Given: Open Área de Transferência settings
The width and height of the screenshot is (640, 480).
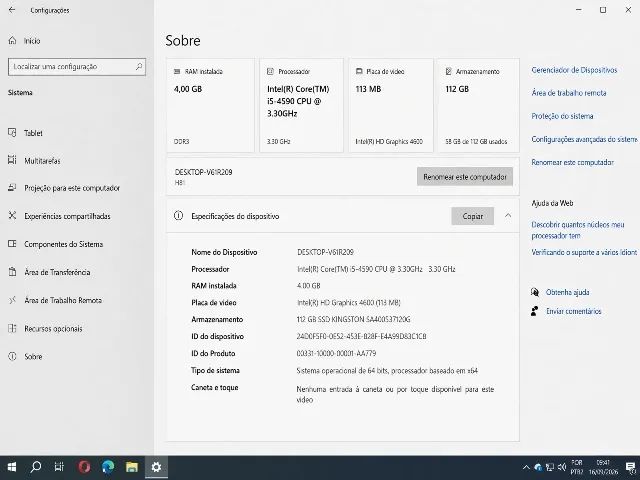Looking at the screenshot, I should click(57, 272).
